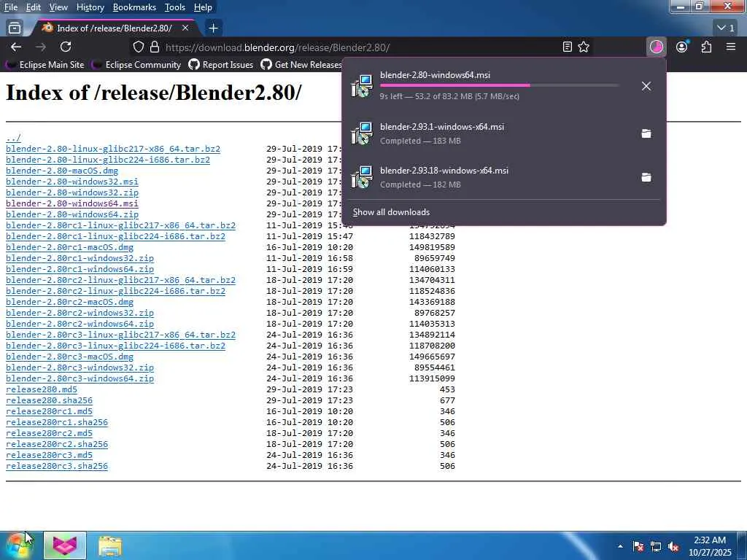747x560 pixels.
Task: Click the blender-2.93.1 installer file icon
Action: [x=362, y=134]
